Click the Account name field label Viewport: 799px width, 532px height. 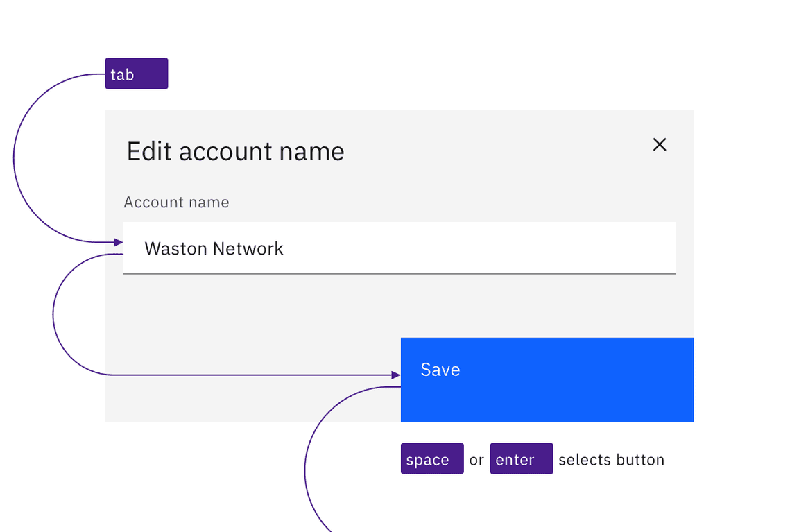point(175,202)
